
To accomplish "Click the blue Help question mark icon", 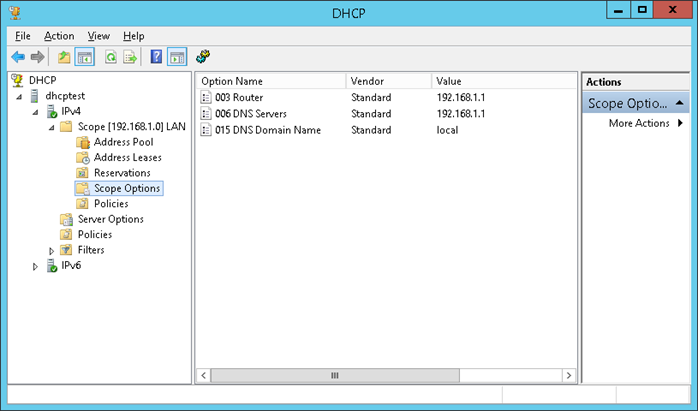I will [x=156, y=57].
